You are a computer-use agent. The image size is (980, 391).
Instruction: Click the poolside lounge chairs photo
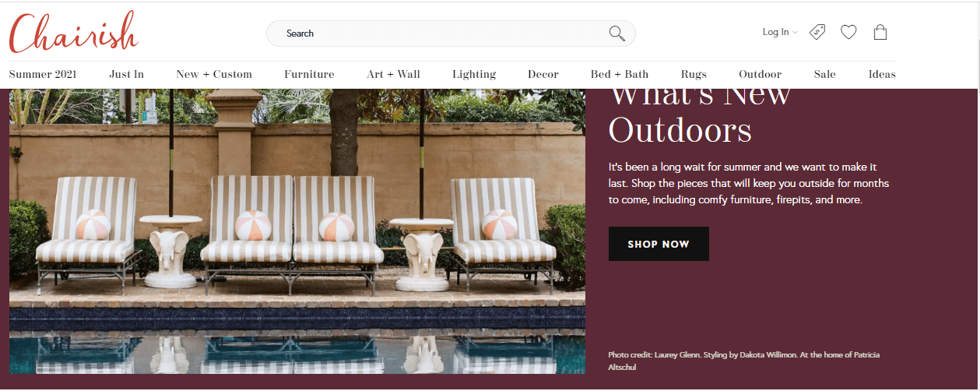point(297,231)
